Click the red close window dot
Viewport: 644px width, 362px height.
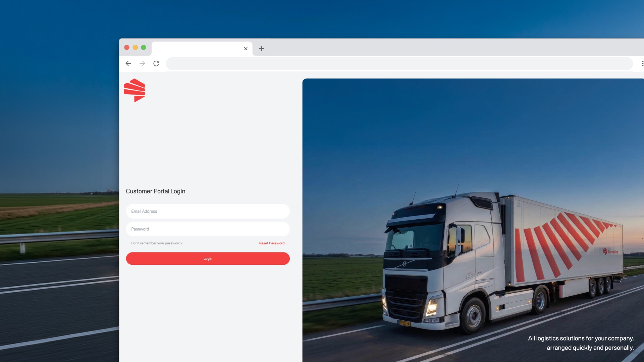coord(127,48)
